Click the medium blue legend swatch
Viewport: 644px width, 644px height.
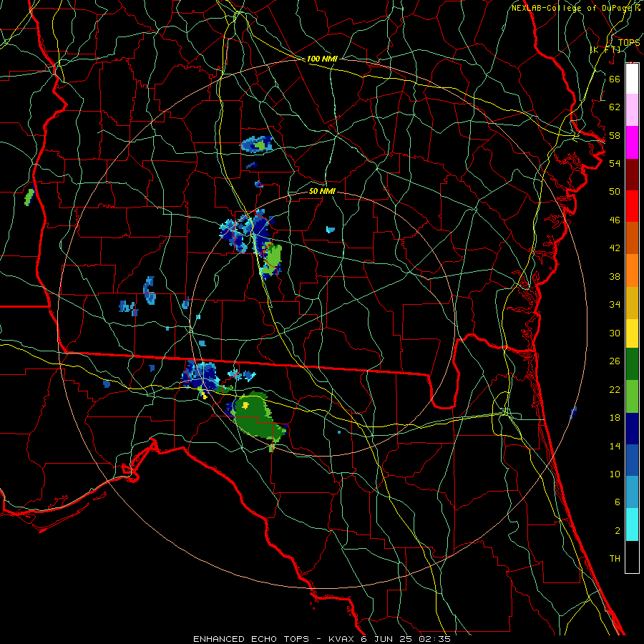coord(632,460)
